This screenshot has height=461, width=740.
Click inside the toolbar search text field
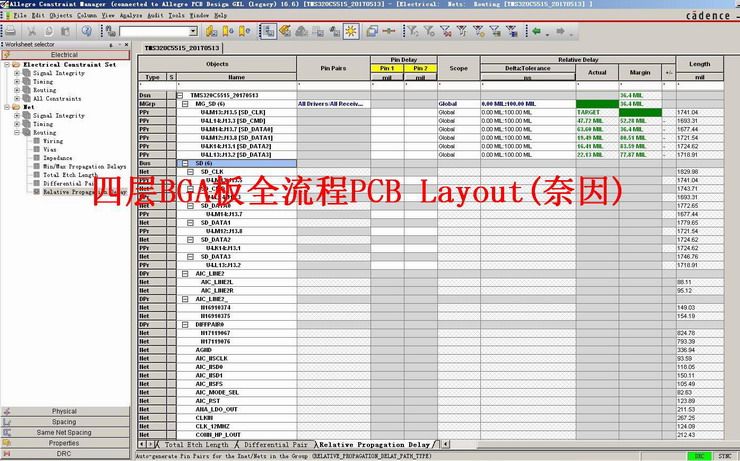[x=154, y=32]
